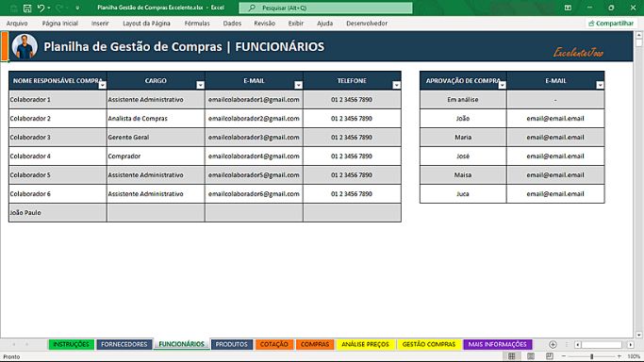644x362 pixels.
Task: Click the Compartilhar button
Action: coord(611,24)
